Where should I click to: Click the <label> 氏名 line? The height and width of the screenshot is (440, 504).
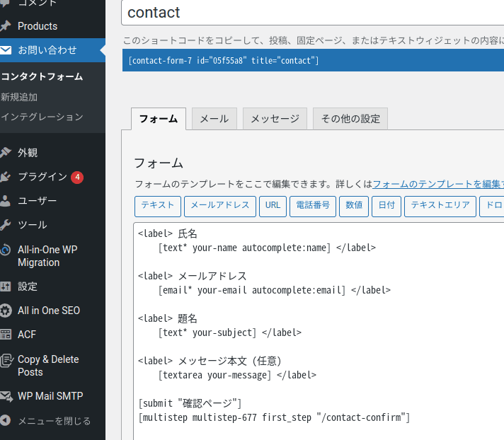click(168, 233)
